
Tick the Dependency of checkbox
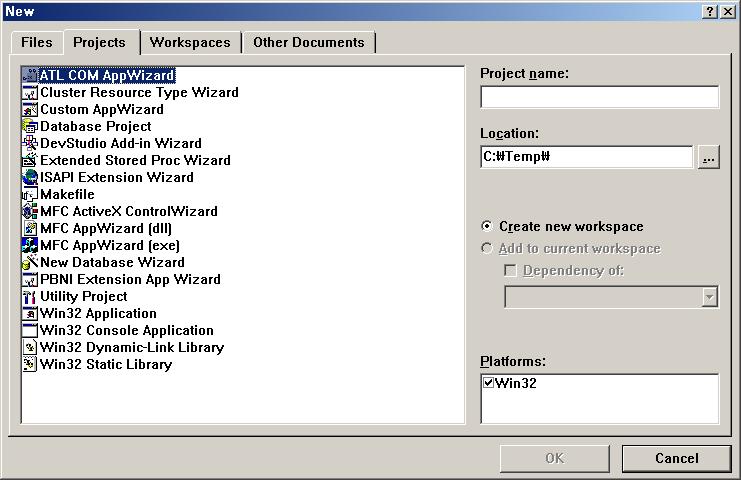click(510, 270)
